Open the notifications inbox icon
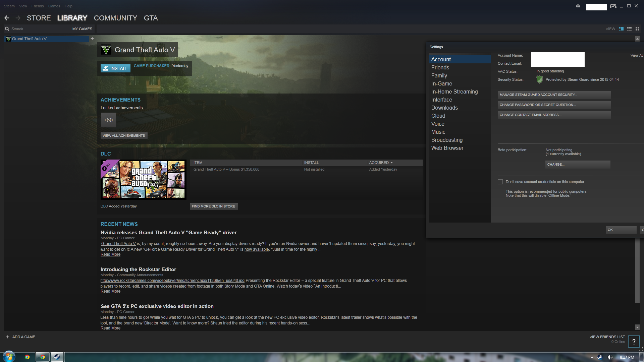Image resolution: width=644 pixels, height=362 pixels. pyautogui.click(x=578, y=6)
